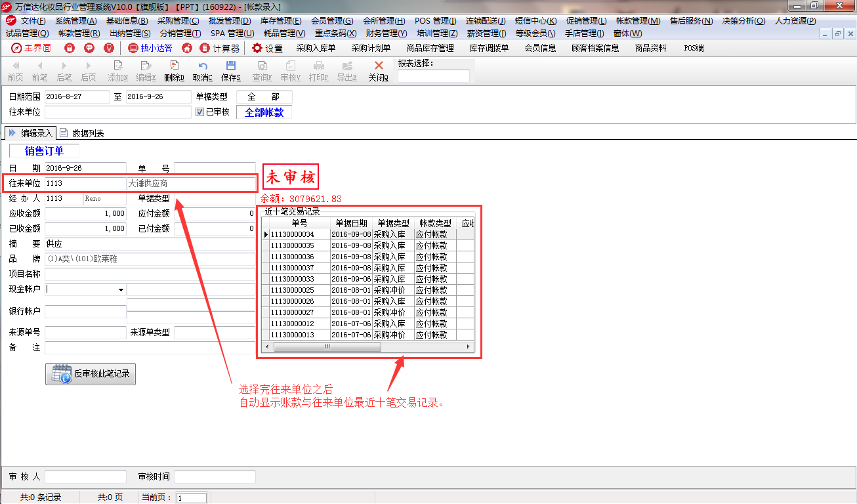Click 全部帐款 button

coord(264,112)
